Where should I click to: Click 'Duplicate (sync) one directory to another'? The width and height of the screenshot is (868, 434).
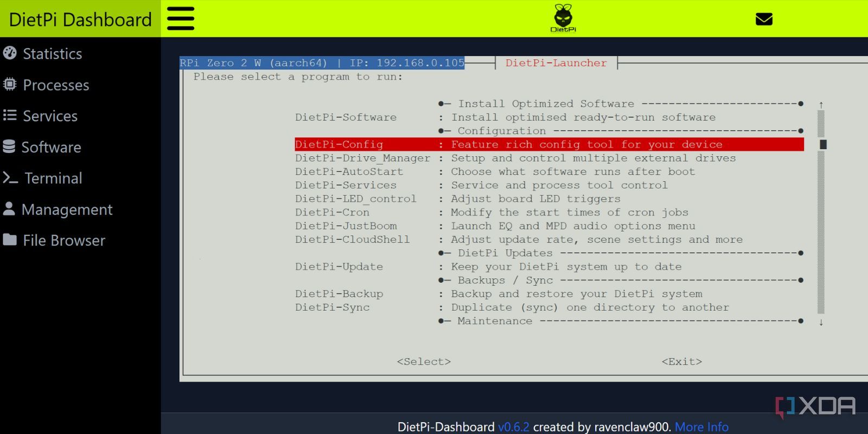[x=590, y=307]
